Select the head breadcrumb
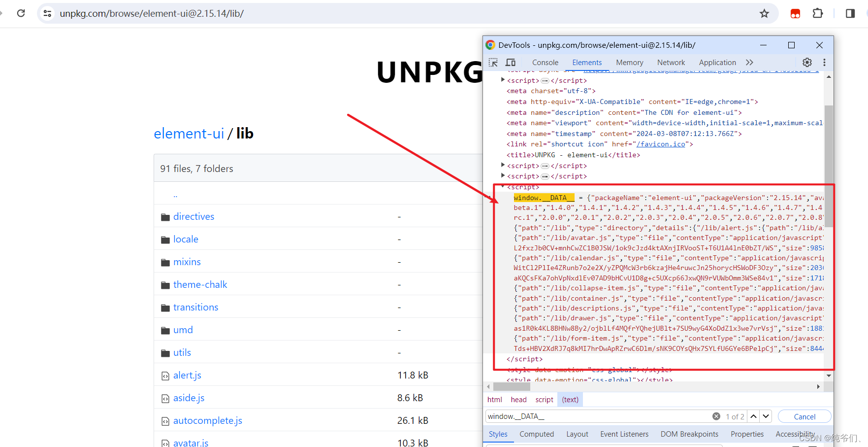The height and width of the screenshot is (447, 868). (x=518, y=400)
